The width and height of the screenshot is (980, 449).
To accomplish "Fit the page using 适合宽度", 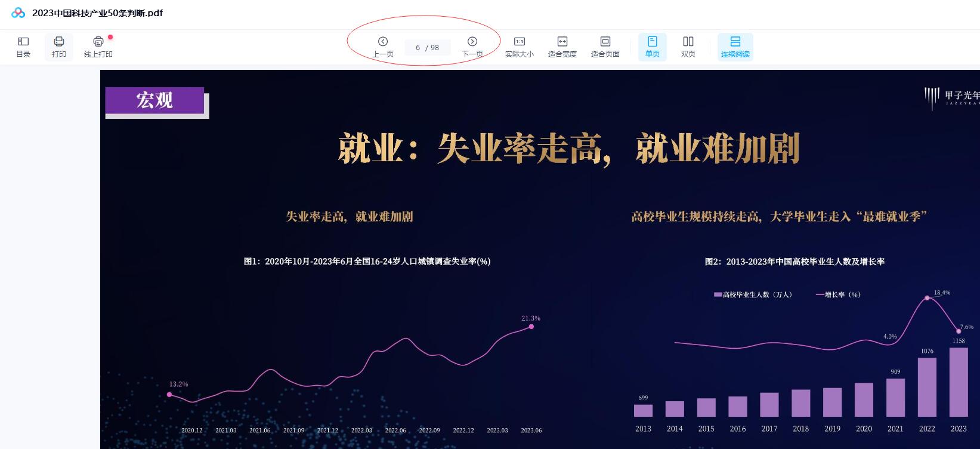I will click(x=562, y=47).
